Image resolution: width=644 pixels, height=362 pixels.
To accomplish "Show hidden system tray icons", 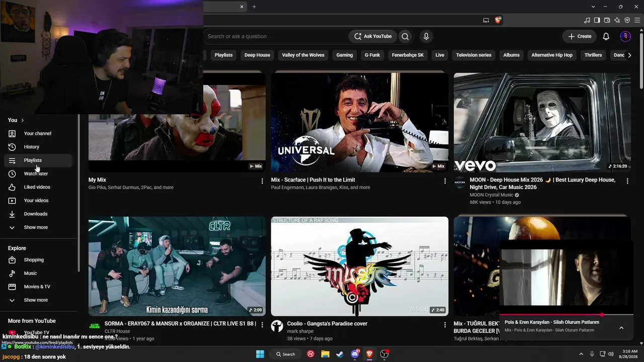I will [x=581, y=354].
